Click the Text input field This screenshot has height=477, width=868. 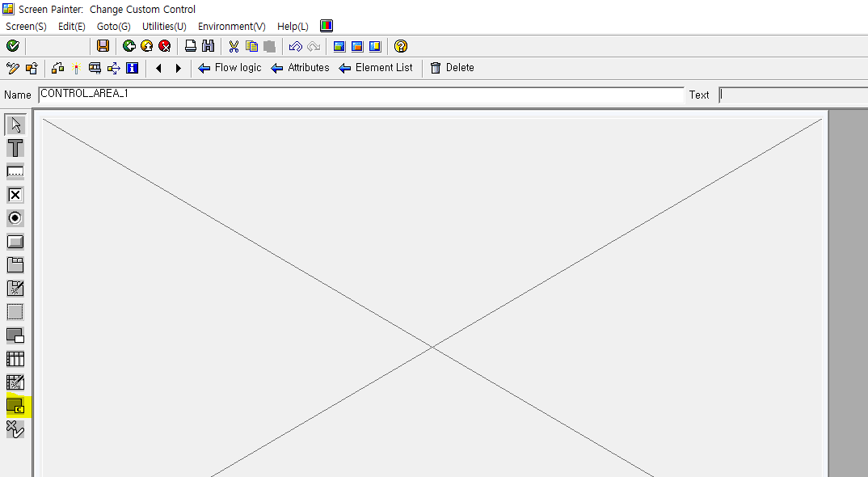(x=794, y=95)
